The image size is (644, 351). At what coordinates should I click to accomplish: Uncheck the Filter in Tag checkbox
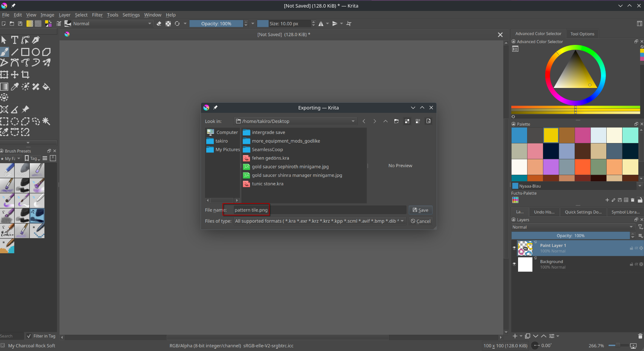coord(29,336)
